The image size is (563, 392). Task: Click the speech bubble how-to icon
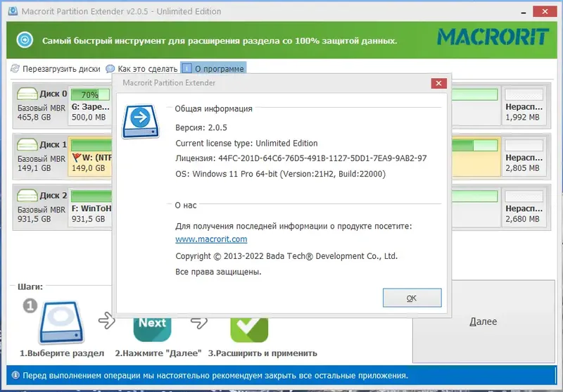tap(110, 68)
